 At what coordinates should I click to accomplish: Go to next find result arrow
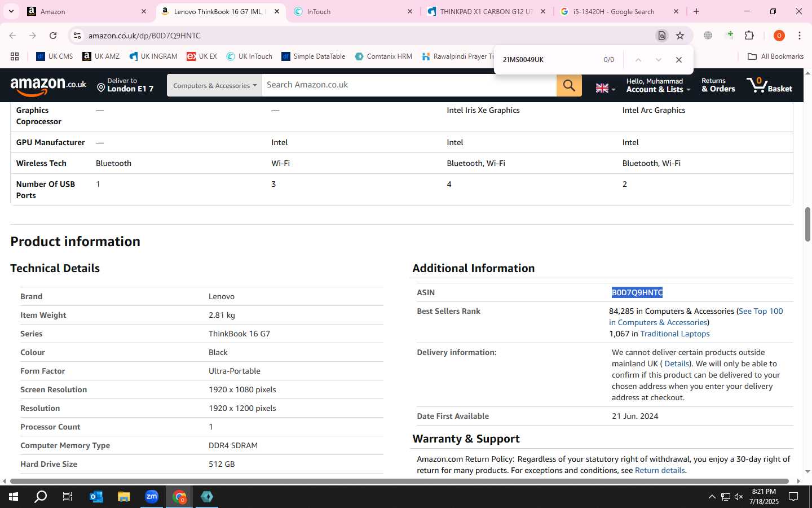658,60
